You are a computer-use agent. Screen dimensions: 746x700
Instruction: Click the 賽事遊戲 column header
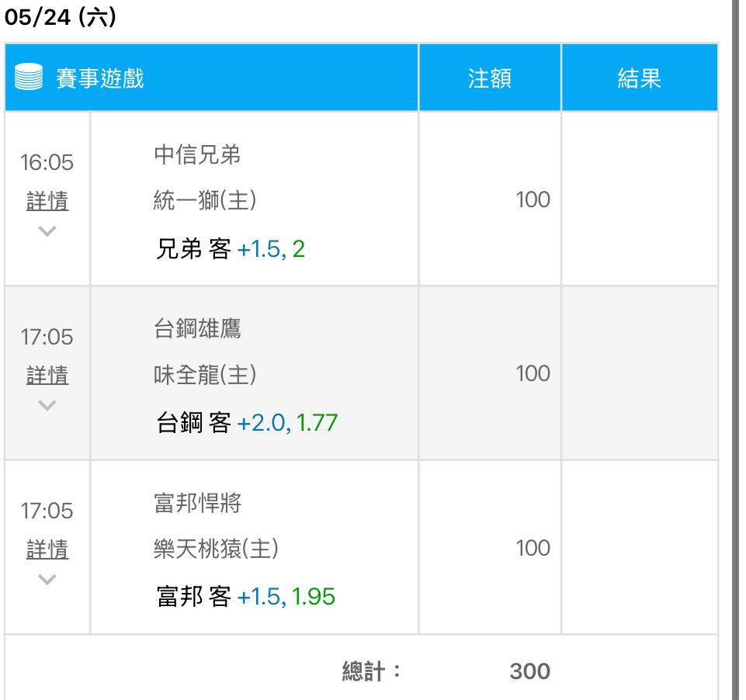coord(100,78)
